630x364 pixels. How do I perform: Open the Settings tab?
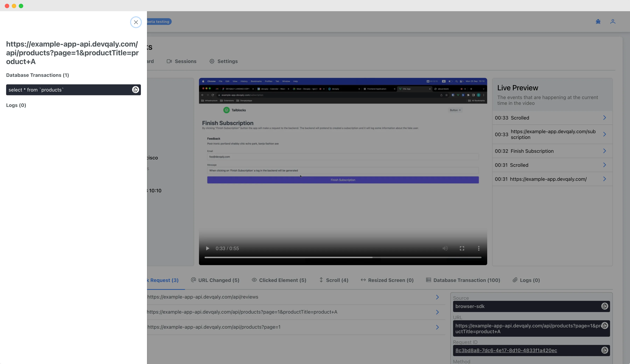pos(223,61)
